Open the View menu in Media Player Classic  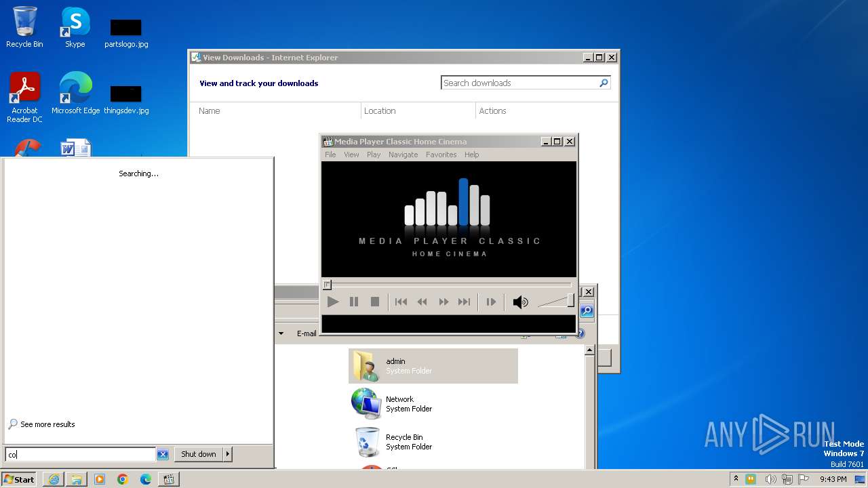coord(351,155)
